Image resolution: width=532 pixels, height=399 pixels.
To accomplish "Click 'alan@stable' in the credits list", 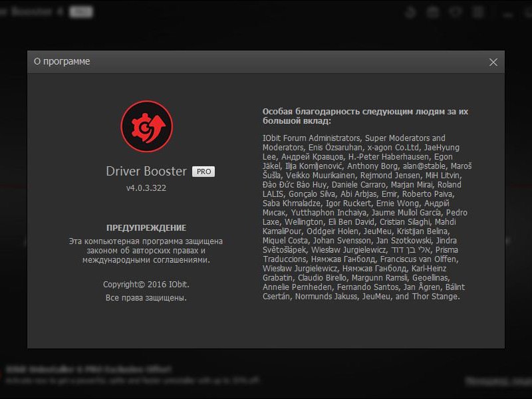I will point(424,166).
